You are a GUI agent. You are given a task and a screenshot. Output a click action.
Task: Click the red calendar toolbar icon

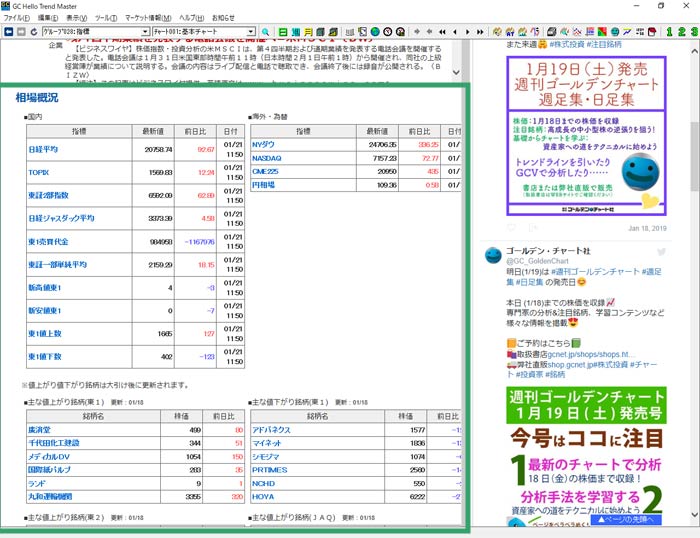[x=652, y=32]
